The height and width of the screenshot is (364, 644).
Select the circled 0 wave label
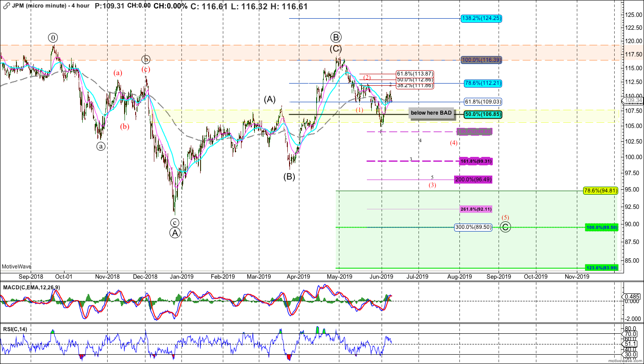tap(53, 38)
